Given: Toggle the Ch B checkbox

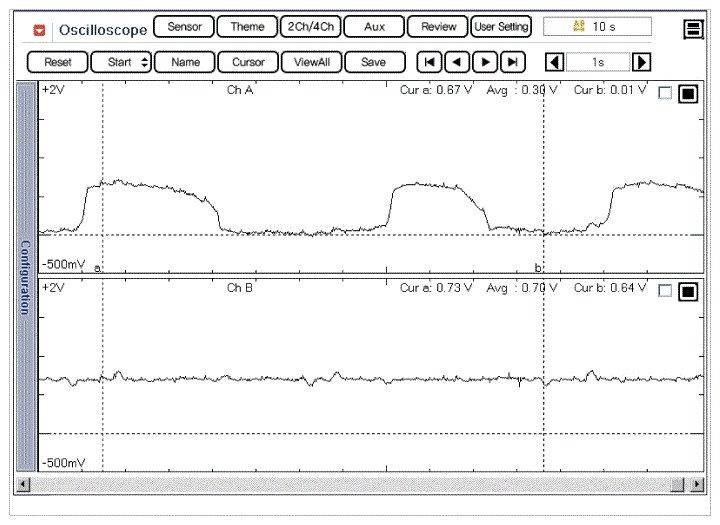Looking at the screenshot, I should pyautogui.click(x=665, y=291).
